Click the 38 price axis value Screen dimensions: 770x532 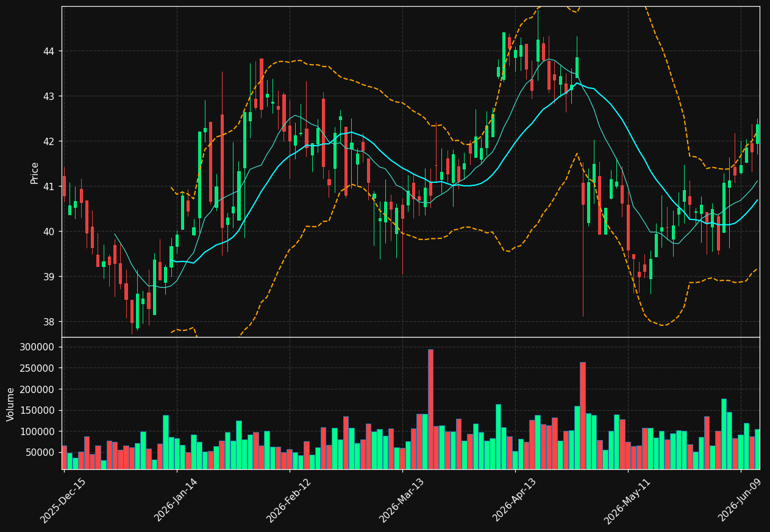pos(48,322)
